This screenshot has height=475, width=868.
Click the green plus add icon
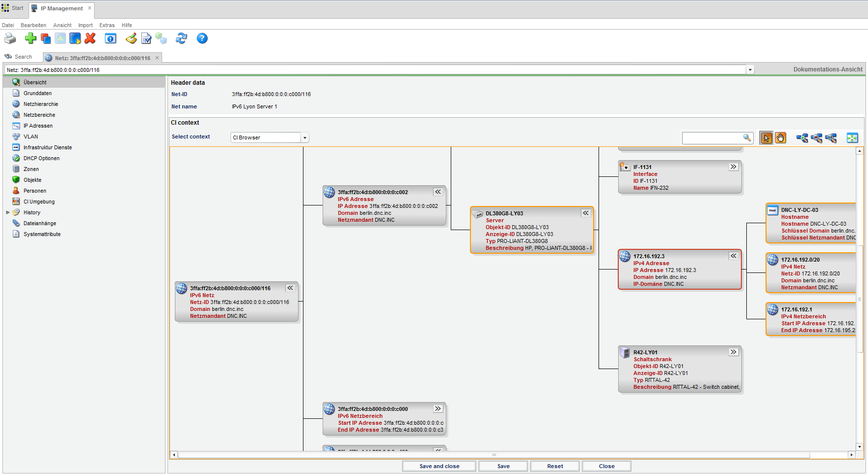click(x=31, y=38)
